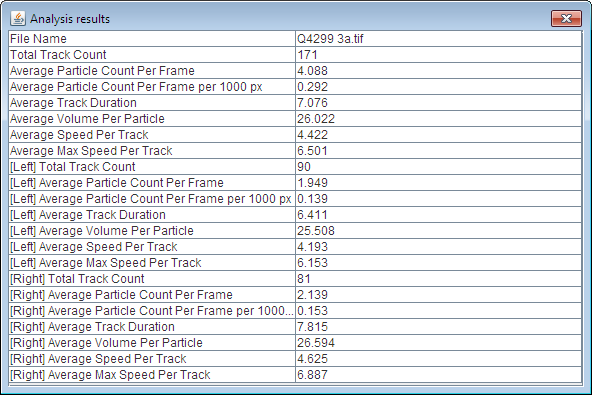The height and width of the screenshot is (395, 592).
Task: Select the File Name value Q4299 3a.tif
Action: [330, 39]
